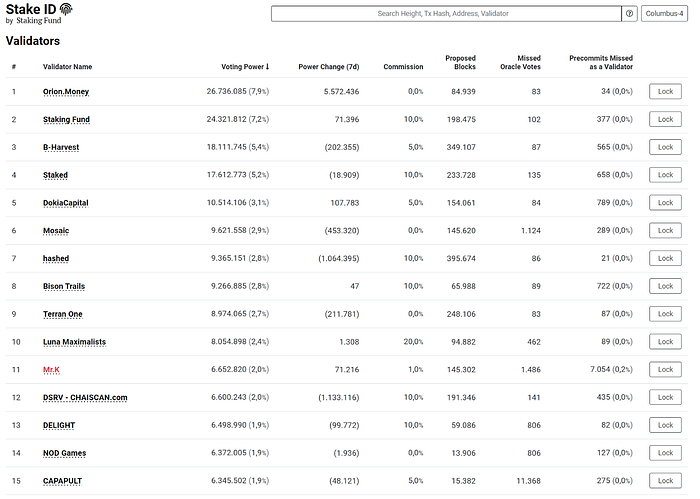Open the DSRV - CHAISCAN.com validator
The image size is (700, 499).
coord(85,397)
